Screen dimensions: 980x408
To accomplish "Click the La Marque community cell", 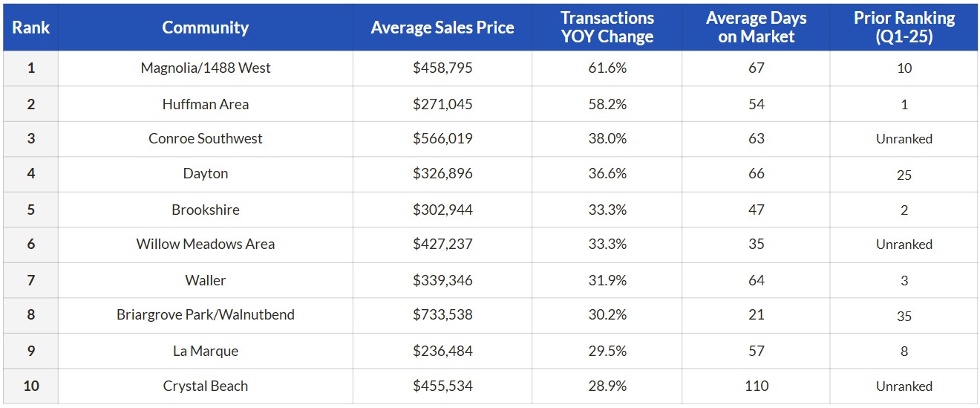I will pos(206,351).
